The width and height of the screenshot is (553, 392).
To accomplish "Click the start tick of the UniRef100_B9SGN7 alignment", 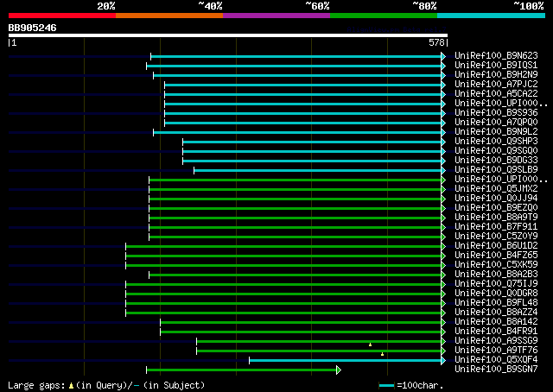I will [x=147, y=370].
